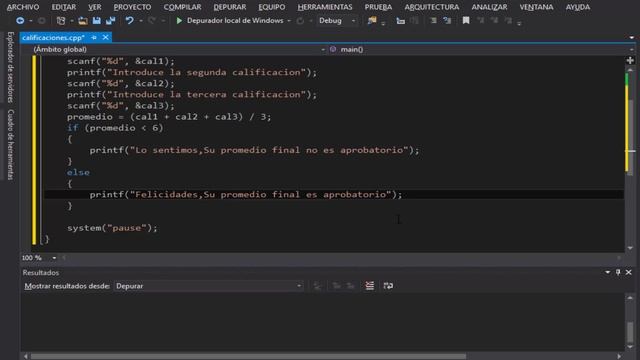Pin the calificaciones.cpp tab

[x=94, y=38]
